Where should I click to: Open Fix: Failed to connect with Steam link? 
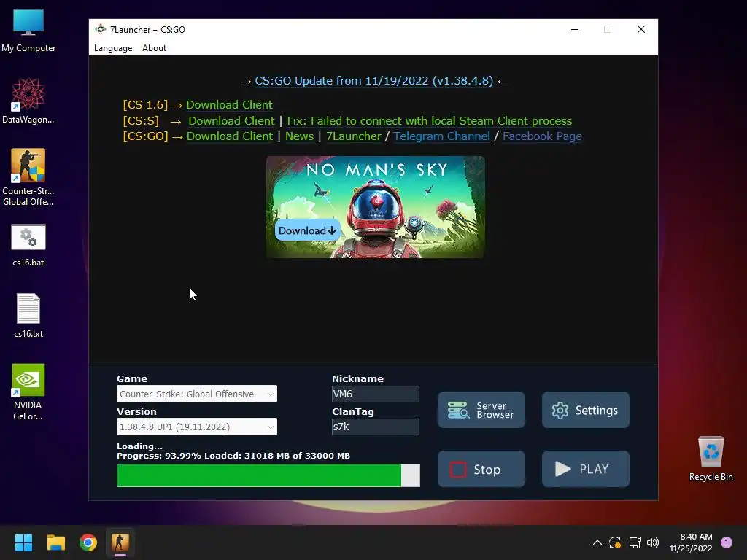(x=429, y=121)
